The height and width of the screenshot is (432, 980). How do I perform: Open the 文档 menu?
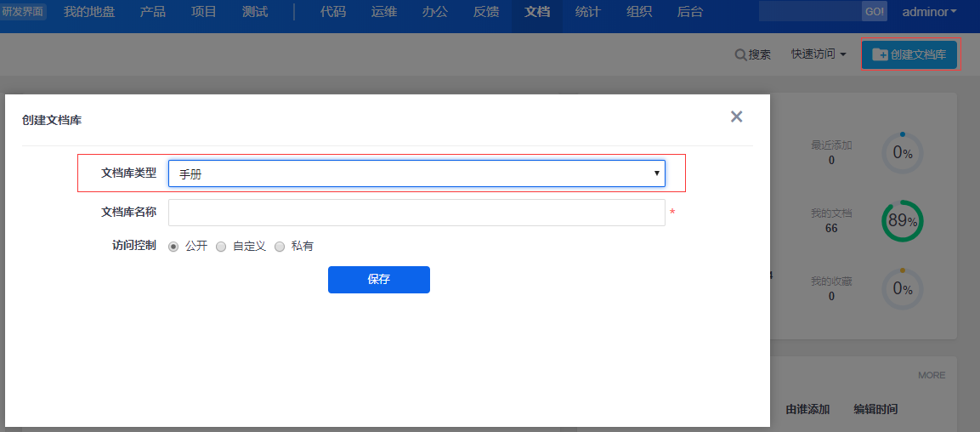tap(537, 12)
